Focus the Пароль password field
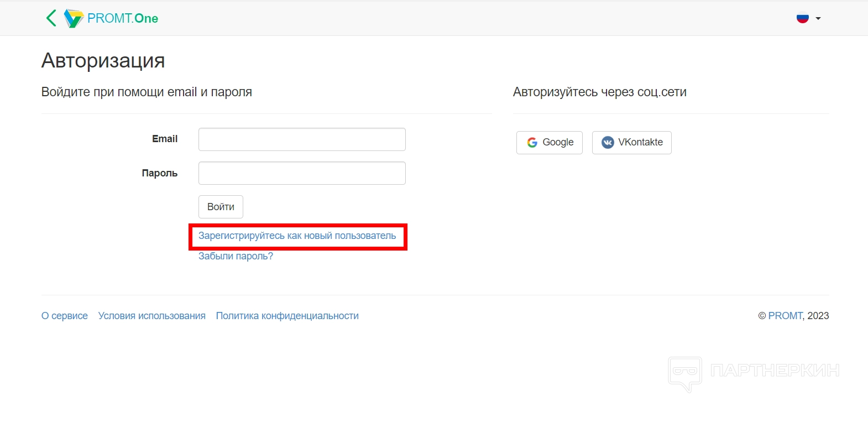This screenshot has width=868, height=422. pos(302,173)
